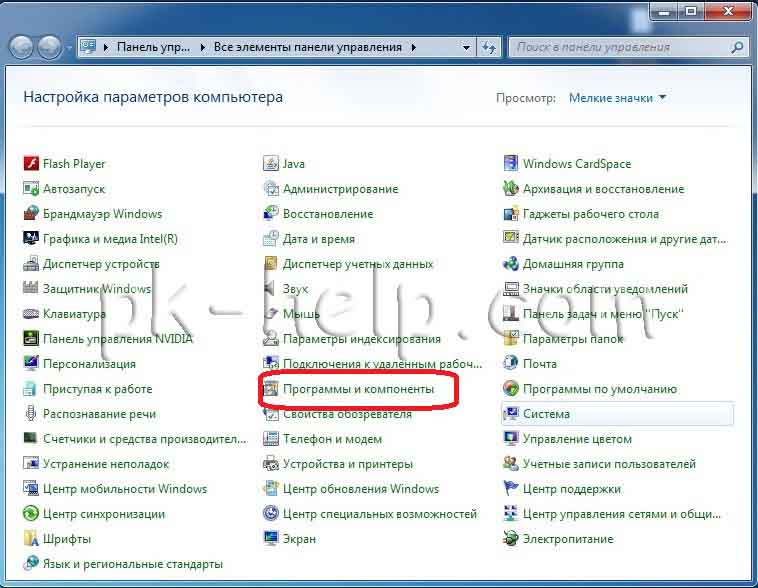
Task: Open the Учетные записи пользователей icon
Action: click(510, 463)
